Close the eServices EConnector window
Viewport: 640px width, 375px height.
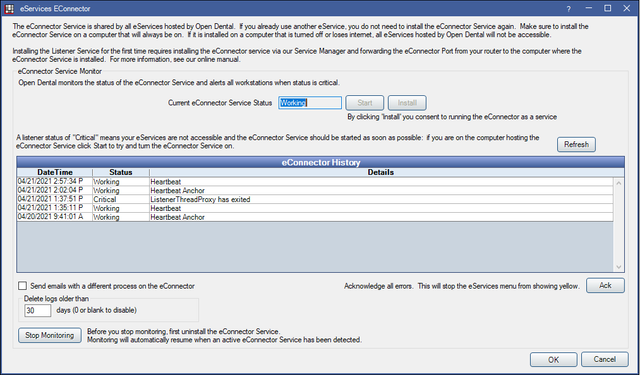click(627, 9)
